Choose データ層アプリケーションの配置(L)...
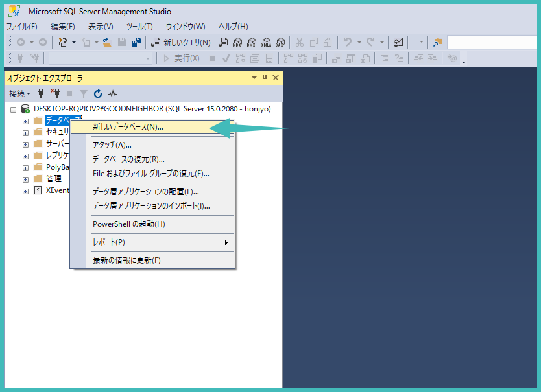The height and width of the screenshot is (392, 541). click(x=152, y=192)
